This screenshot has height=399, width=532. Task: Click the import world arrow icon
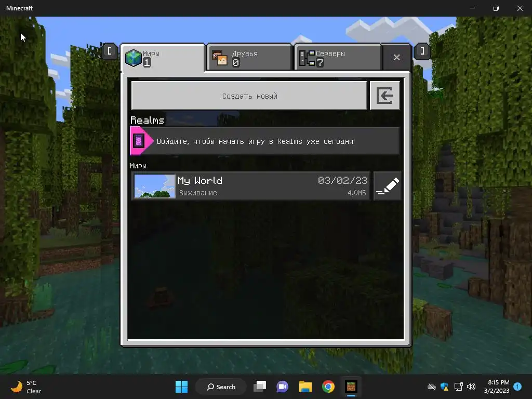pos(385,96)
